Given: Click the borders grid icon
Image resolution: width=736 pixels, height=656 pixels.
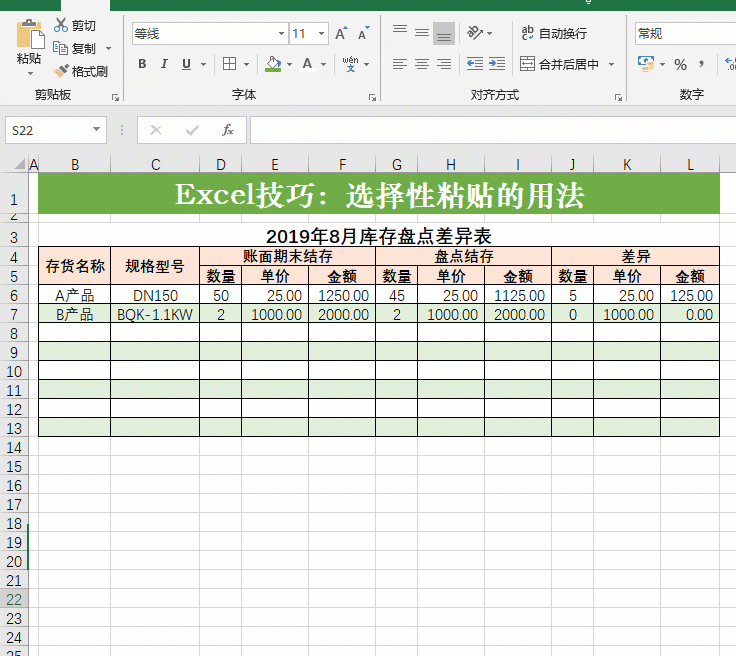Looking at the screenshot, I should (x=230, y=64).
